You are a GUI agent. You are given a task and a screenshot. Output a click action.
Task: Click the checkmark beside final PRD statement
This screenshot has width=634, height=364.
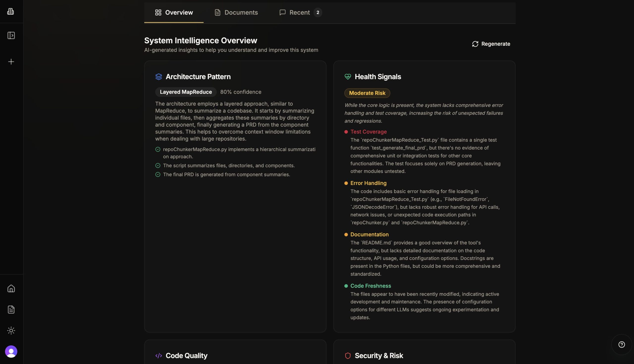158,175
